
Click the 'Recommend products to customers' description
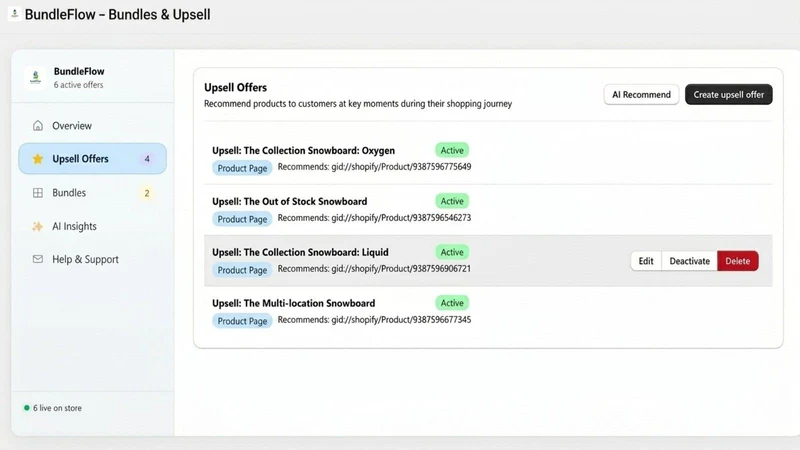pyautogui.click(x=358, y=104)
